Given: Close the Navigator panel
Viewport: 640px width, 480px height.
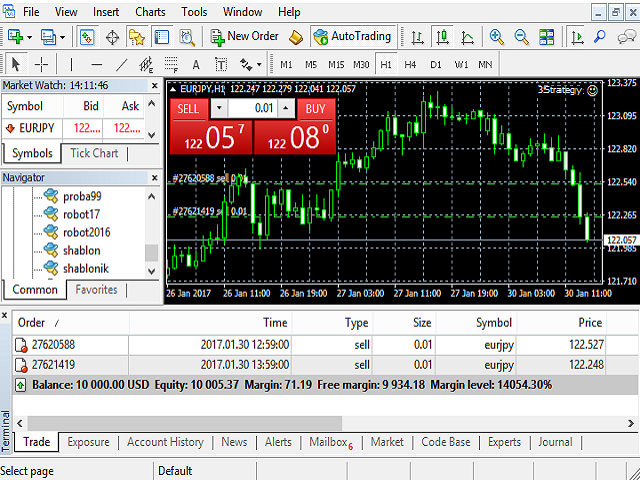Looking at the screenshot, I should click(155, 178).
